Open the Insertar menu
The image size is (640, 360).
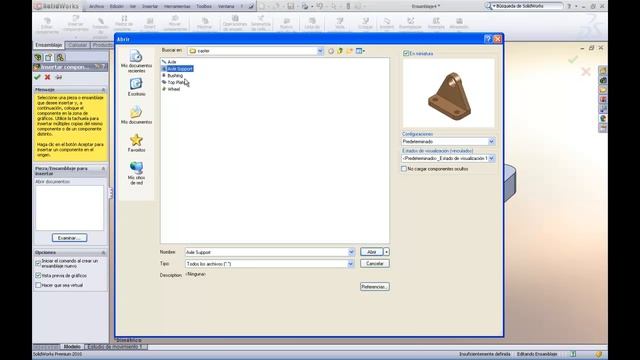point(150,7)
